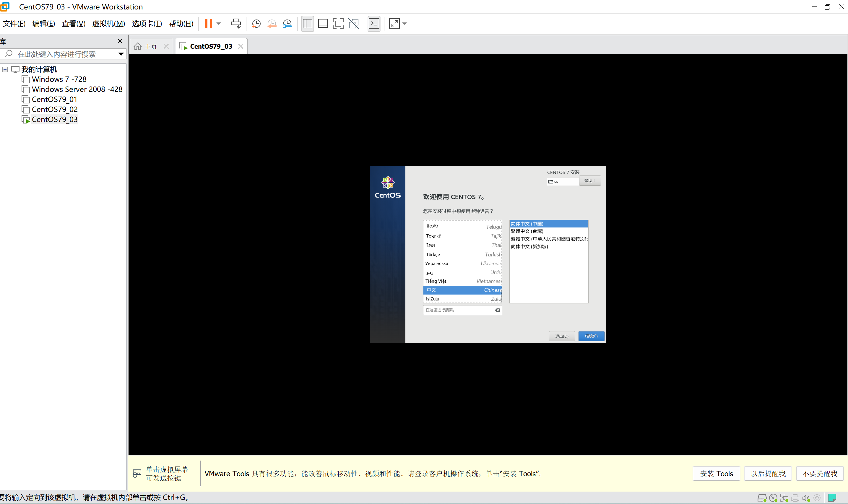Select IsiZulu in the language list
The height and width of the screenshot is (504, 848).
pyautogui.click(x=462, y=298)
